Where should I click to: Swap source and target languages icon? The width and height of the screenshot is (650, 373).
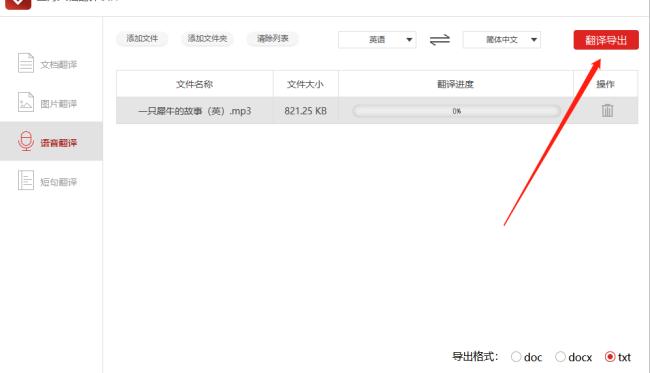[439, 40]
